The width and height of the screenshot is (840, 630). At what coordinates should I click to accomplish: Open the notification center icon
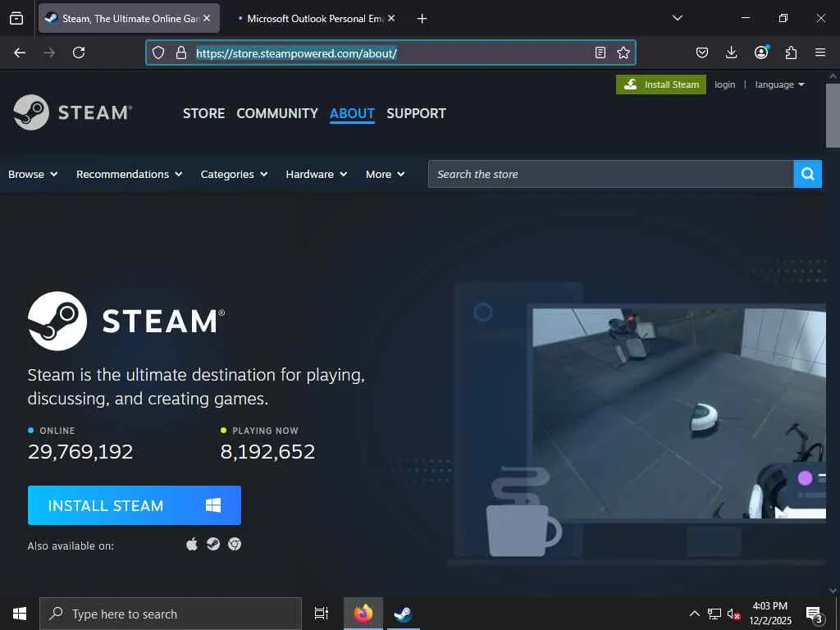pyautogui.click(x=815, y=614)
